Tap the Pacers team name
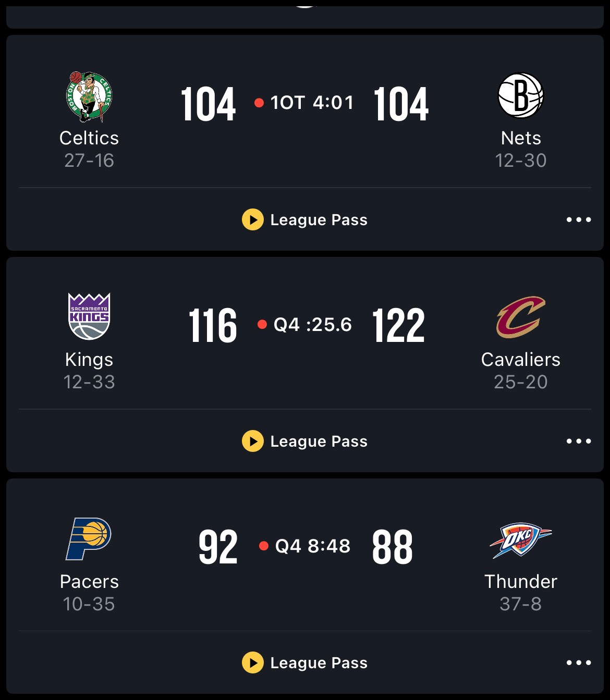Viewport: 610px width, 700px height. (x=89, y=581)
